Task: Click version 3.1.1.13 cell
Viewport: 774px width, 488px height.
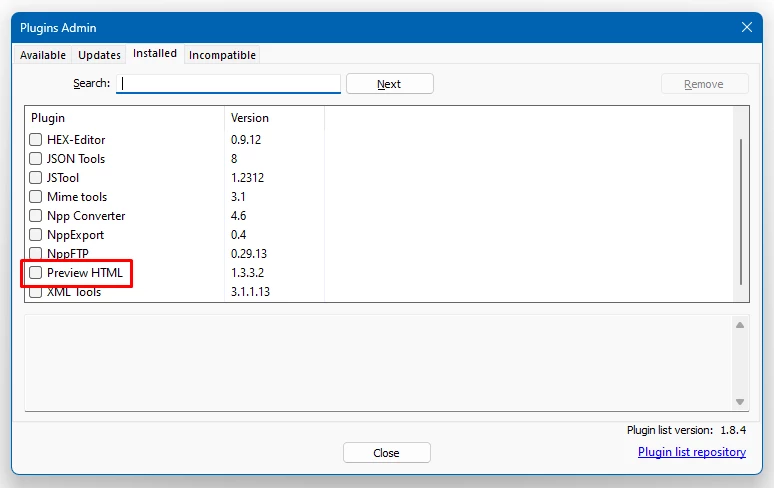Action: point(250,292)
